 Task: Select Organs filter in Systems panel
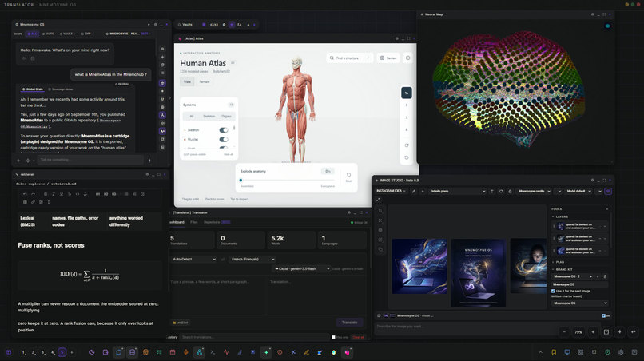tap(226, 117)
